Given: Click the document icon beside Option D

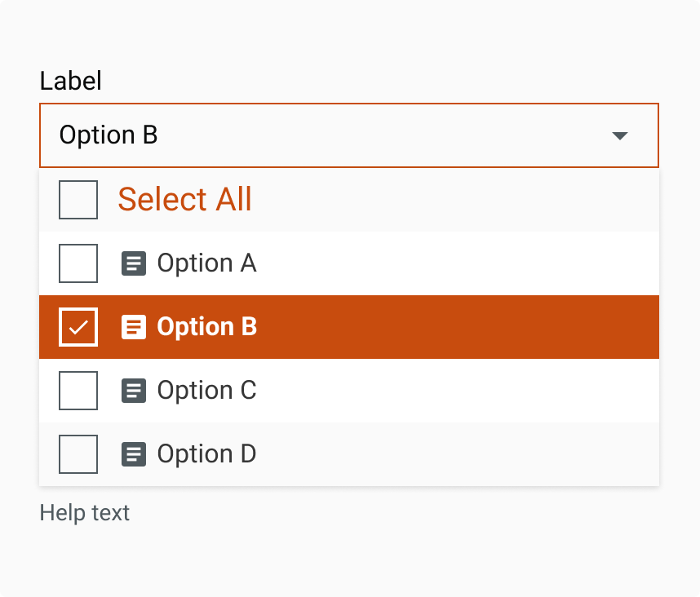Looking at the screenshot, I should 134,454.
